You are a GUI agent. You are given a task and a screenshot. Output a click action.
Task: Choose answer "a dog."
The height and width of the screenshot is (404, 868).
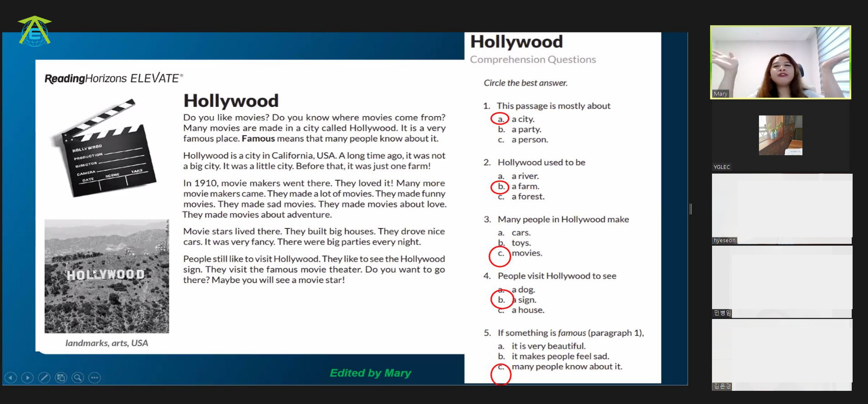tap(523, 290)
